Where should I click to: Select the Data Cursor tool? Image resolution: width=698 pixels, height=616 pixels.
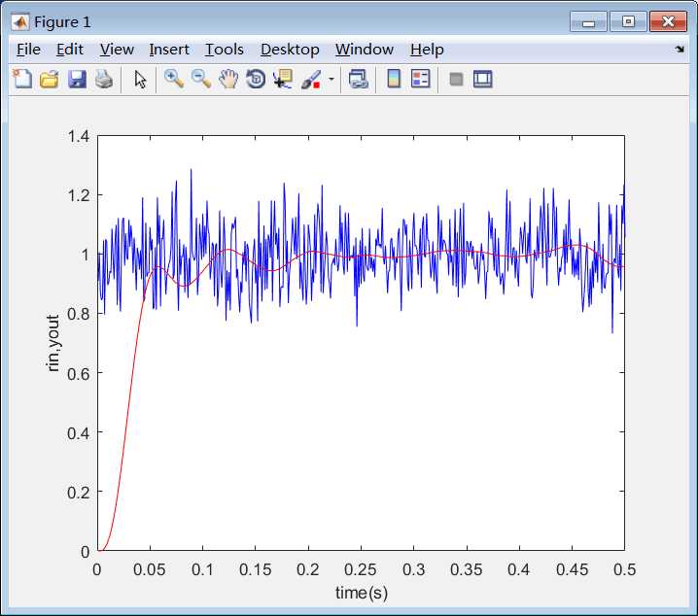(x=283, y=79)
